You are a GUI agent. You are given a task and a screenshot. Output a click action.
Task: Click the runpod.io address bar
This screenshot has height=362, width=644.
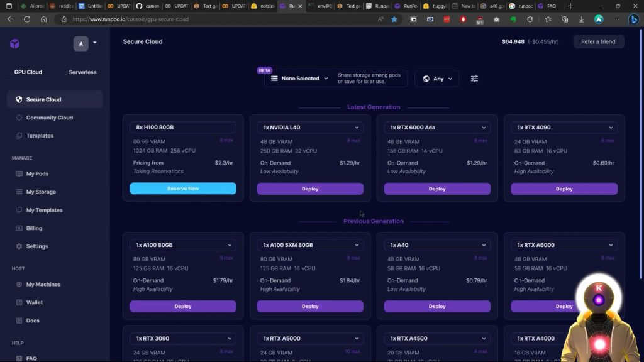pos(222,19)
